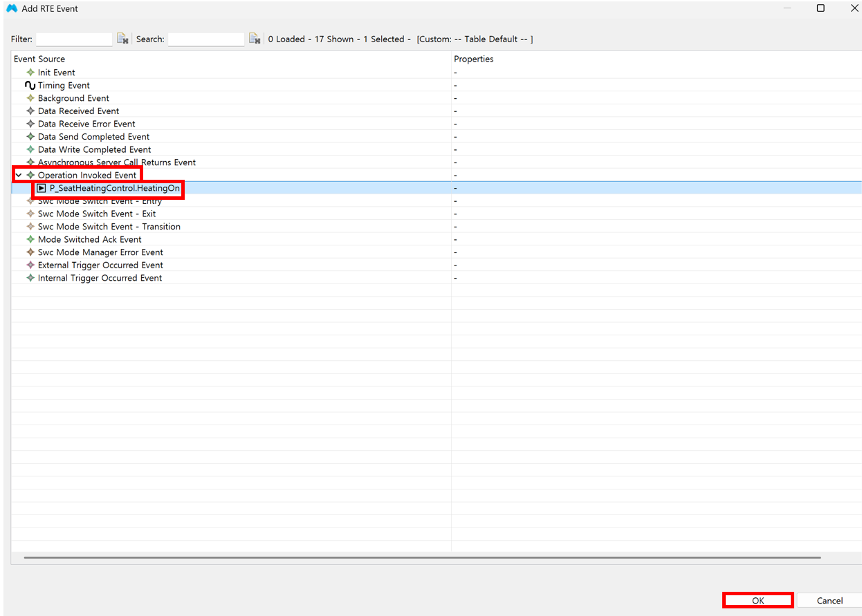The image size is (862, 616).
Task: Click the Custom Table Default label
Action: [x=475, y=39]
